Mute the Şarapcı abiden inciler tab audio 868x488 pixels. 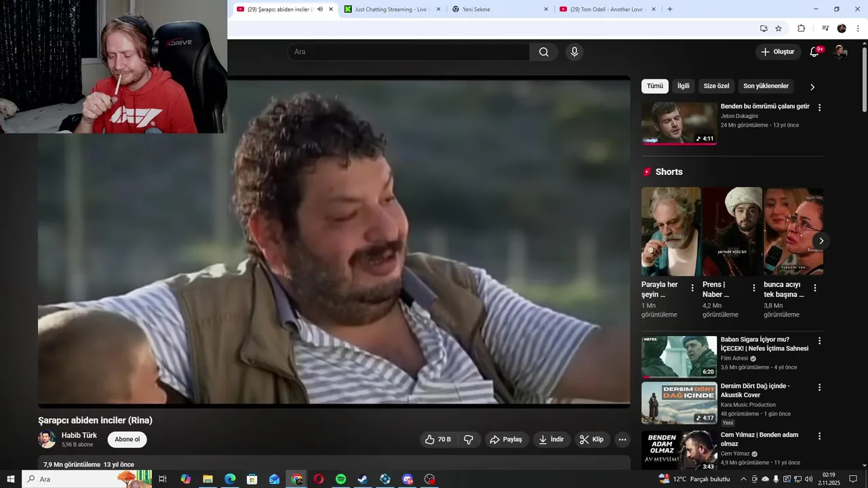pos(320,9)
